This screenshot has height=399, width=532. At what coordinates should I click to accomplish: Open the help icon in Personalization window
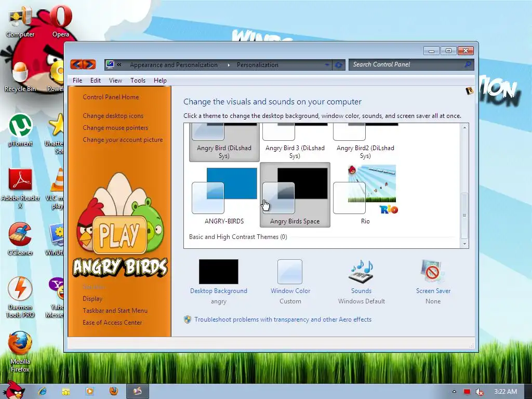coord(470,91)
